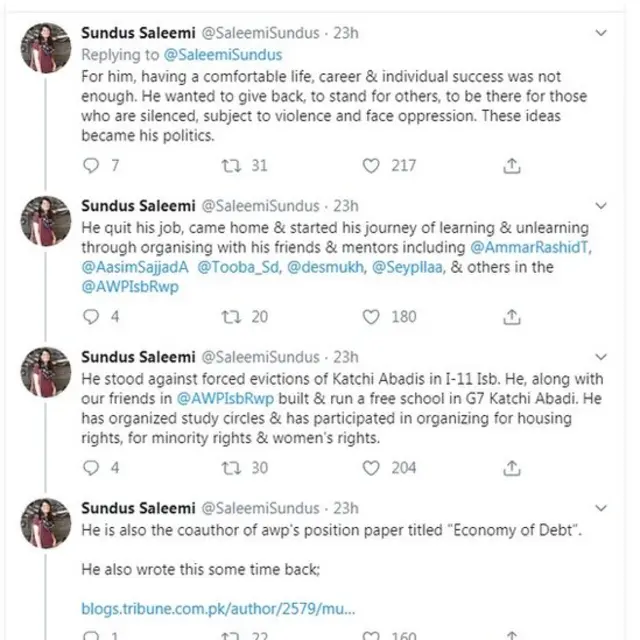
Task: Open chevron menu on Economy of Debt tweet
Action: (x=600, y=508)
